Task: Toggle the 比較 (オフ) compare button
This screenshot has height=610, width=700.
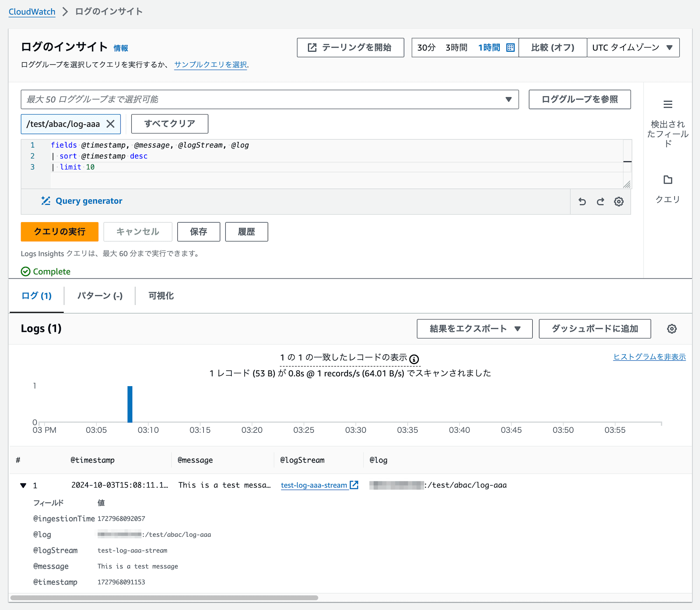Action: (x=553, y=48)
